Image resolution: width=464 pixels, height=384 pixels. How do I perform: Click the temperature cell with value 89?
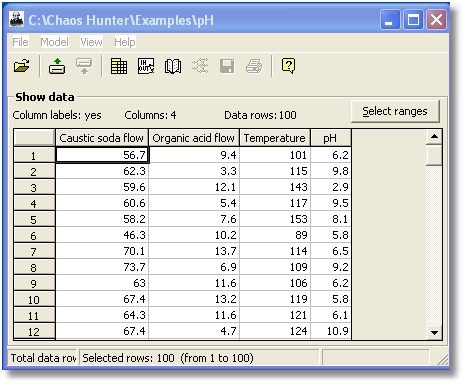pyautogui.click(x=275, y=235)
